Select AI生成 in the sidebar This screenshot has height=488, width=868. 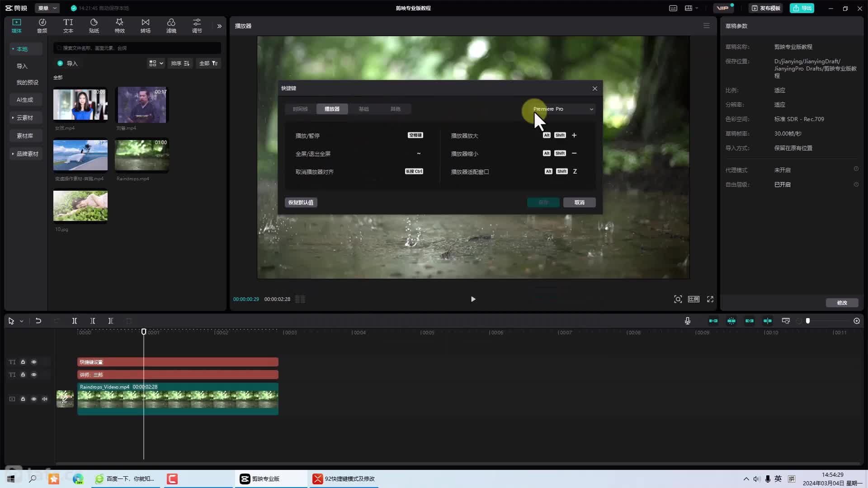[x=25, y=99]
